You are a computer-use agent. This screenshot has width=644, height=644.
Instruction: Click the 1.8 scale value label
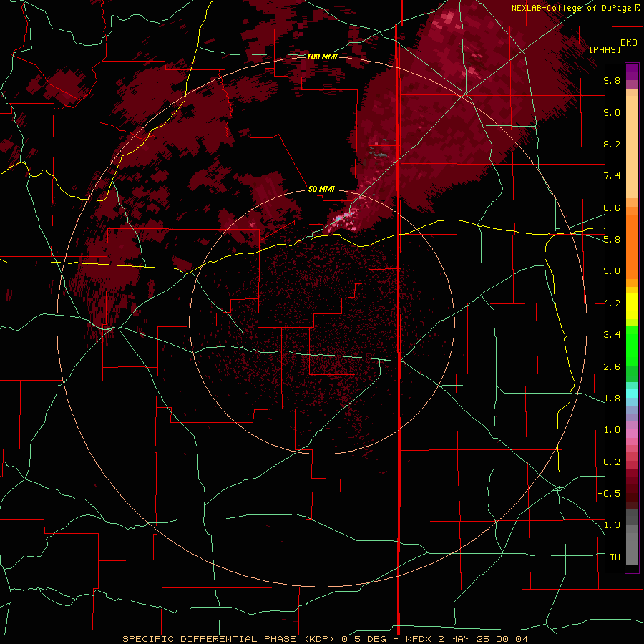click(612, 399)
